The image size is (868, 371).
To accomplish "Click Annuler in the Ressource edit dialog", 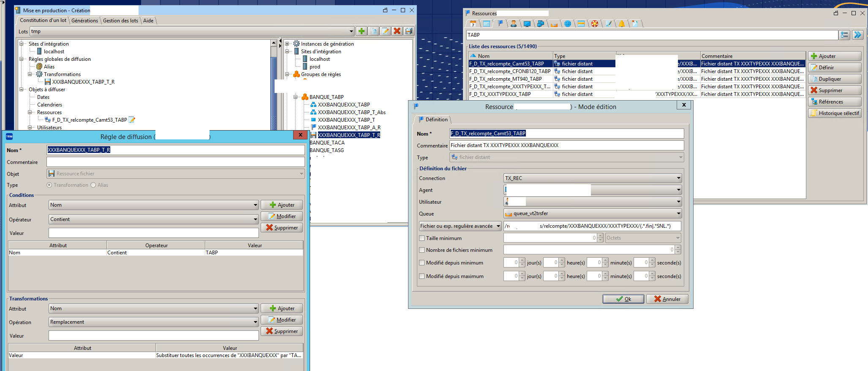I will (x=667, y=299).
